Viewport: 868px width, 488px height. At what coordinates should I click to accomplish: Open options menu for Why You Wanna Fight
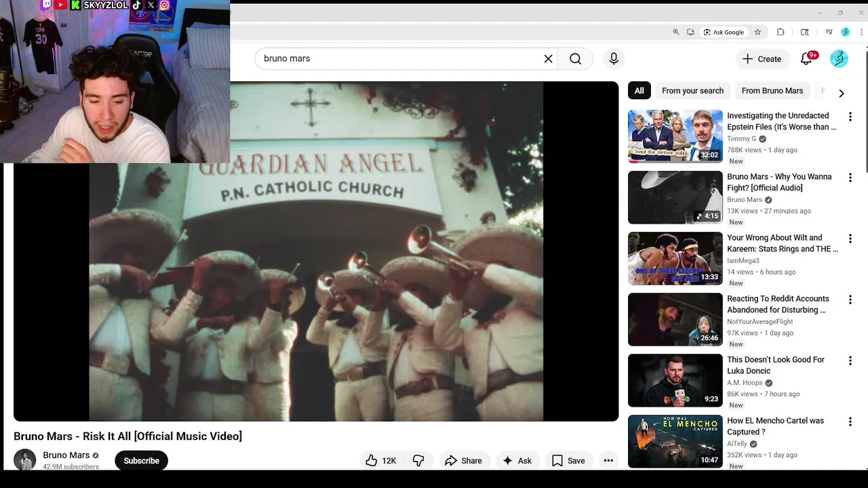tap(850, 178)
